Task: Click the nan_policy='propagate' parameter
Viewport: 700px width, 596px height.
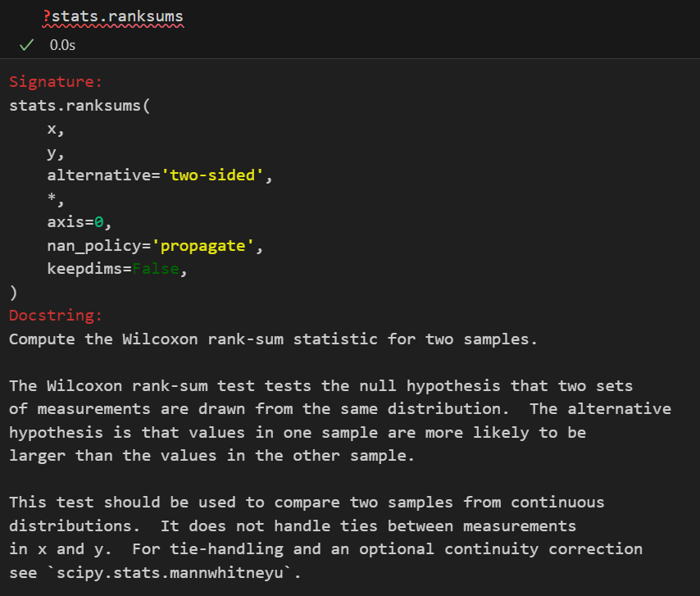Action: pyautogui.click(x=156, y=246)
